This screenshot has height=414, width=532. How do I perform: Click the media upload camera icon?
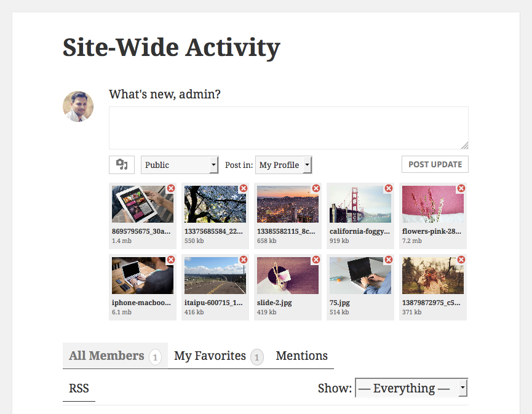click(122, 165)
